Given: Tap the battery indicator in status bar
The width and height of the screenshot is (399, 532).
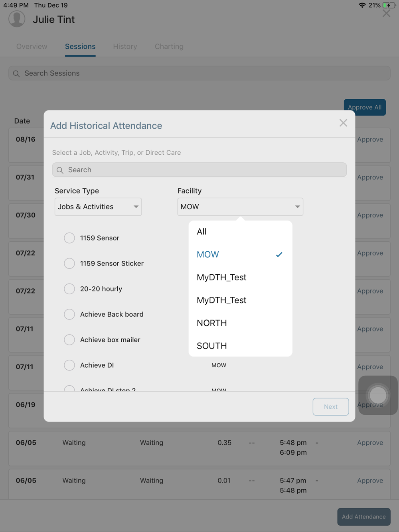Looking at the screenshot, I should (x=389, y=5).
